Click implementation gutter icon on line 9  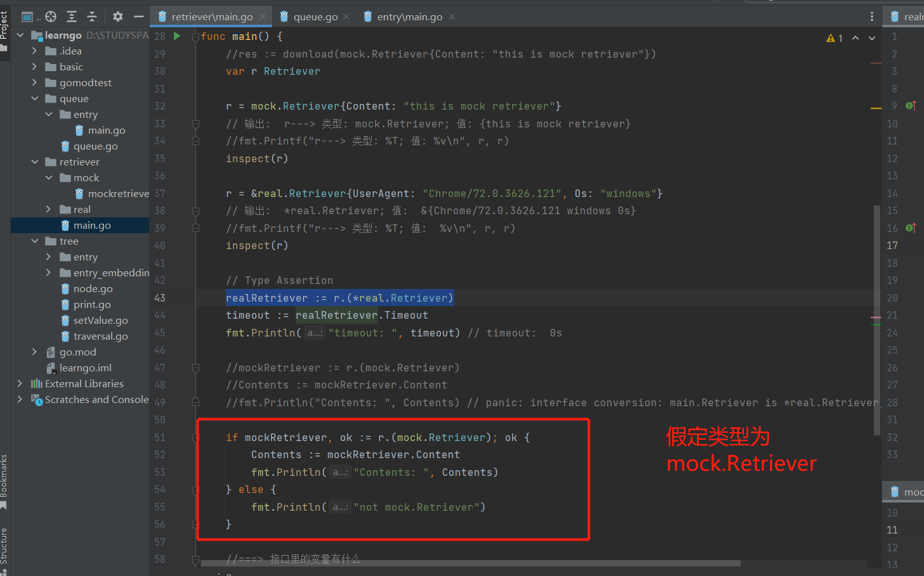pos(911,106)
